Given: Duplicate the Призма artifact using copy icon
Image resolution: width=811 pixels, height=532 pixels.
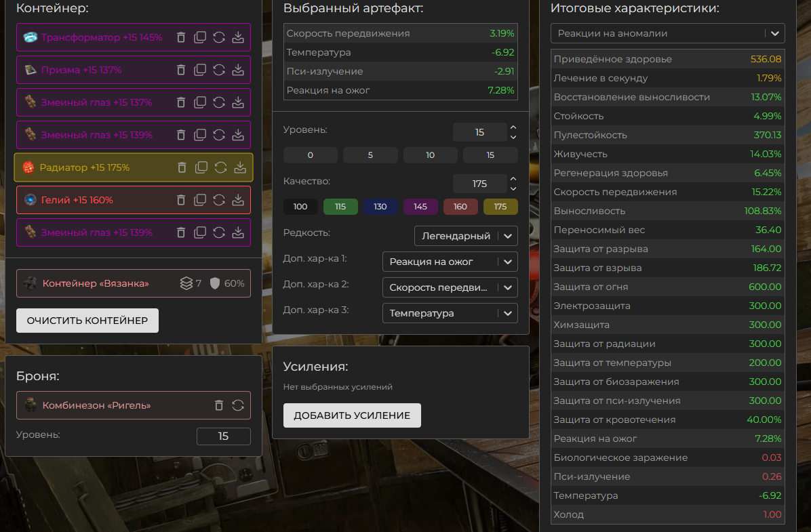Looking at the screenshot, I should 200,70.
